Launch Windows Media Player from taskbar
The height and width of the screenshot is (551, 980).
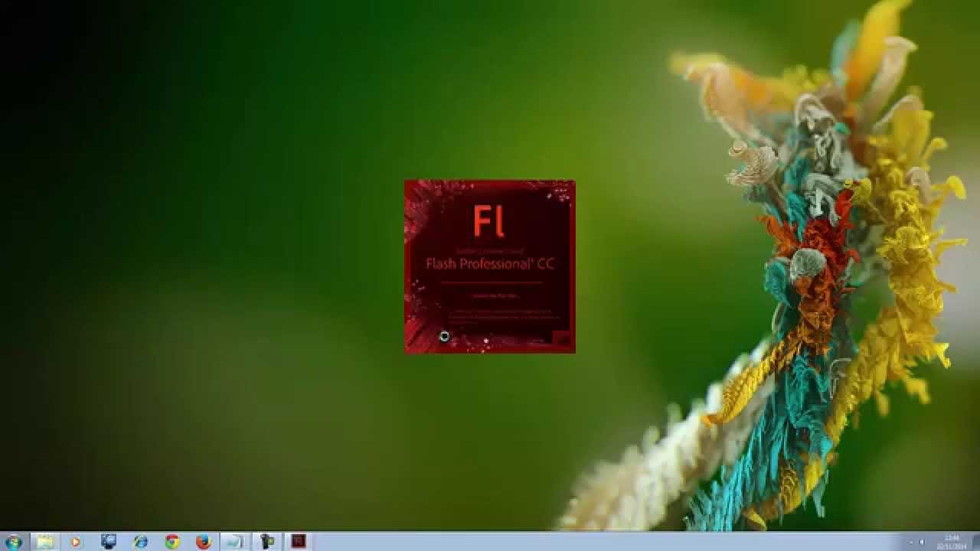76,541
